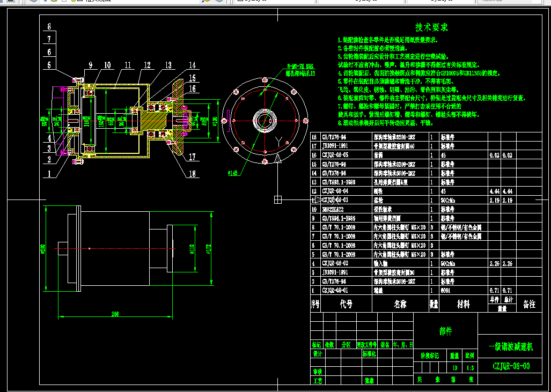Click part name 柔性轴承 in row 10
Screen dimensions: 551x392
pyautogui.click(x=383, y=209)
